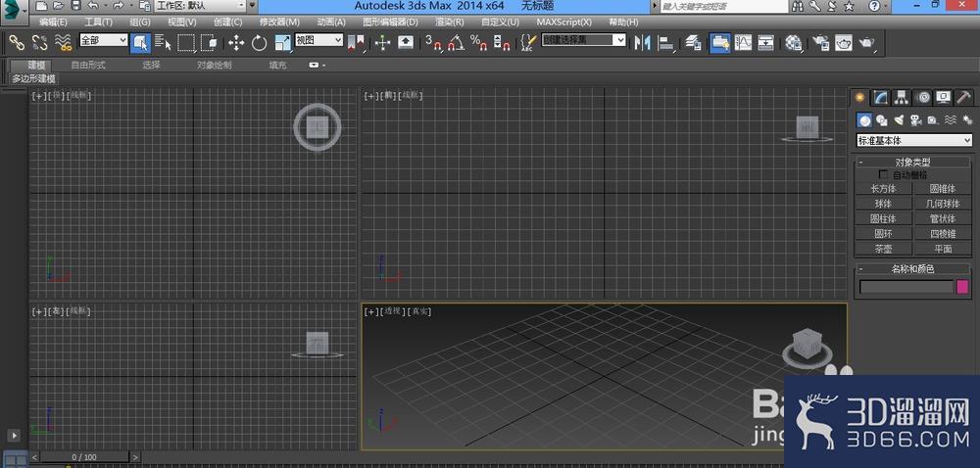Toggle Angle Snap icon
This screenshot has width=980, height=468.
[457, 42]
